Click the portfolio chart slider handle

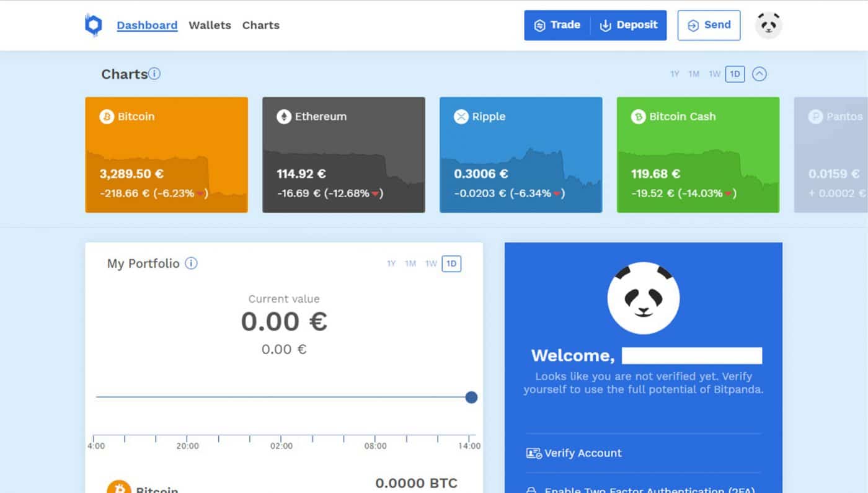tap(471, 398)
